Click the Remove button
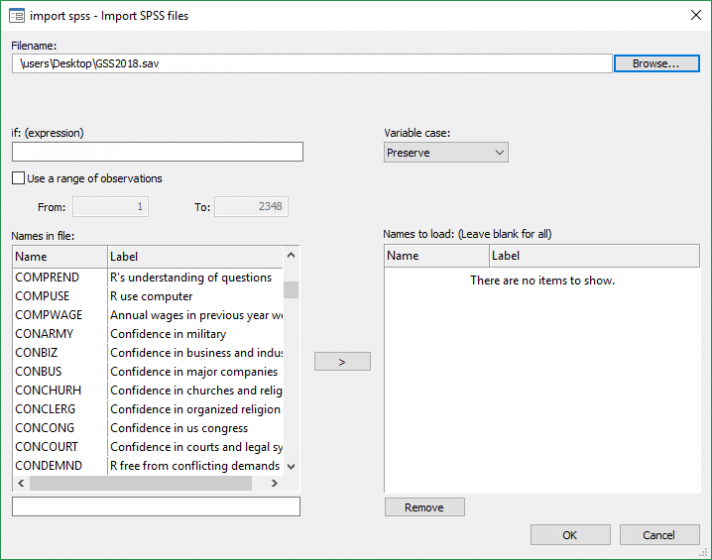712x560 pixels. (x=425, y=507)
